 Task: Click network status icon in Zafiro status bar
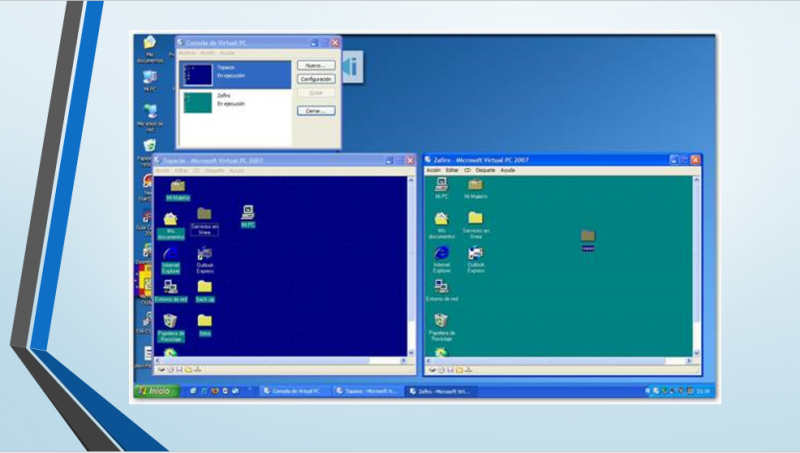tap(468, 369)
